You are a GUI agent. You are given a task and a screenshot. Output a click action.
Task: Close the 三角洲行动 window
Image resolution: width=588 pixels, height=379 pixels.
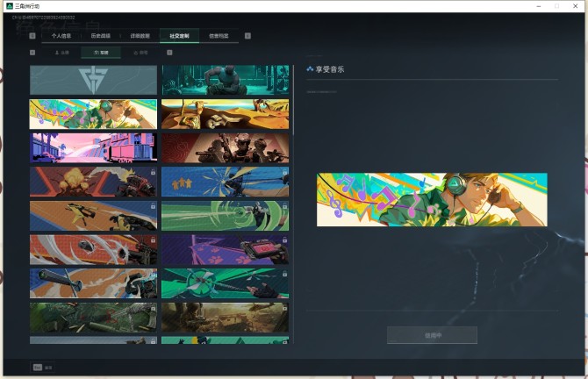coord(575,6)
